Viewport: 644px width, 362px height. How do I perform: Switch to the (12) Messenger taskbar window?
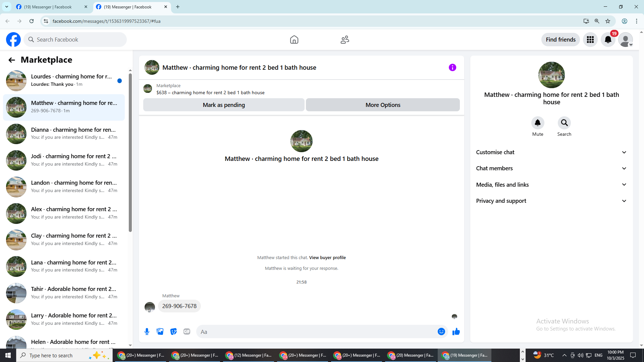point(249,355)
